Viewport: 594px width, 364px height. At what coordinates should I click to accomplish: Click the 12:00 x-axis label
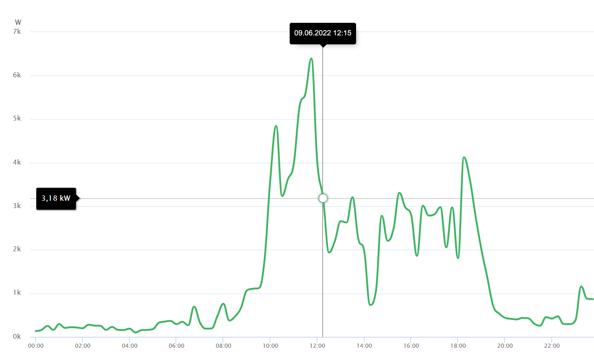click(317, 346)
